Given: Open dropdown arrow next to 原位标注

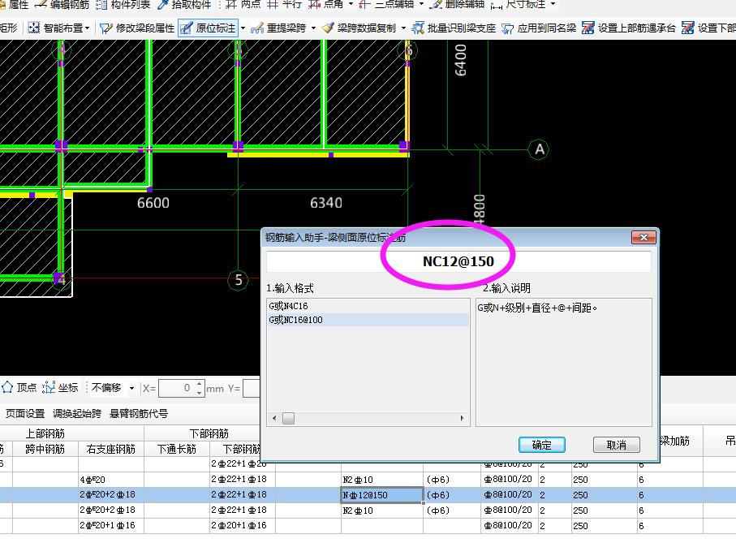Looking at the screenshot, I should 243,28.
